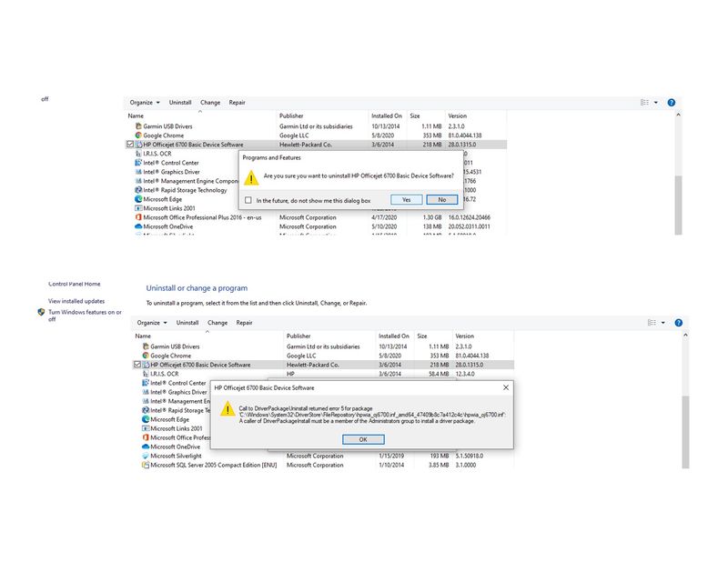Screen dimensions: 728x562
Task: Click the SQL Server 2005 Compact Edition icon
Action: (146, 465)
